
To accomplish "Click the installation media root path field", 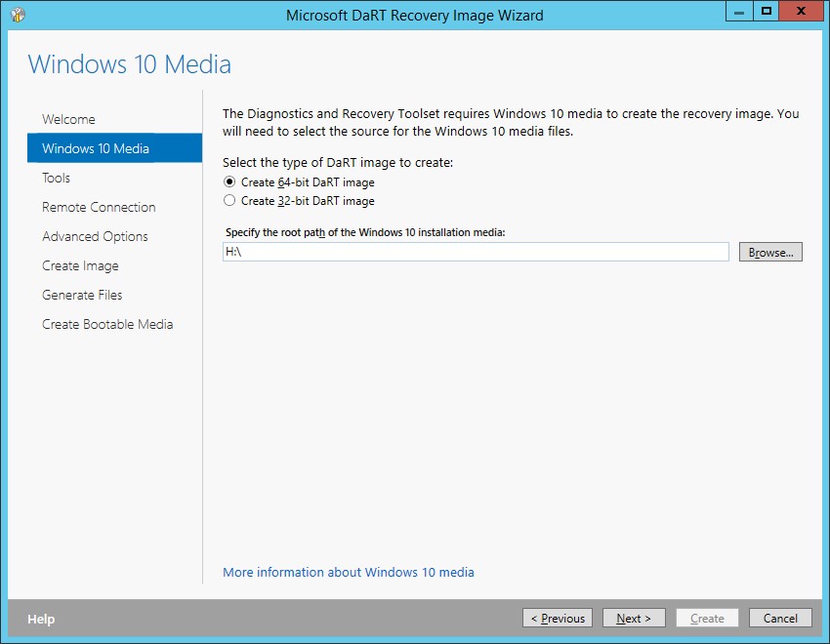I will 476,253.
